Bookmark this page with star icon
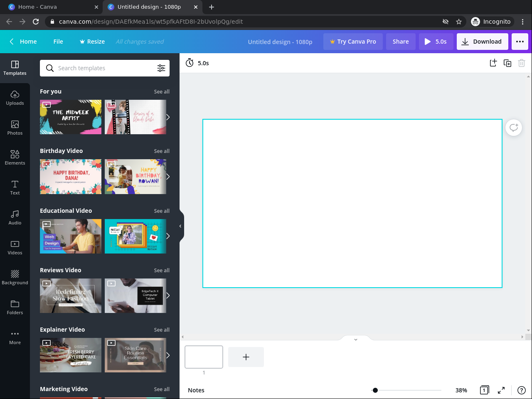 459,22
